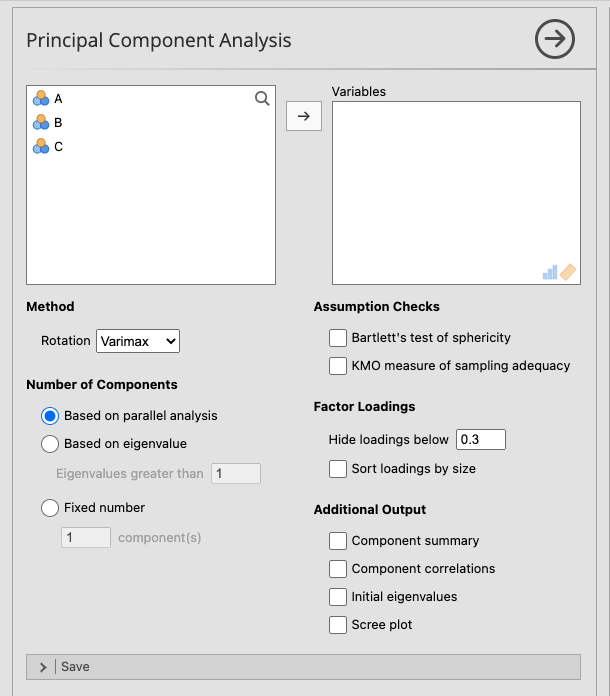Screen dimensions: 610x696
Task: Check Sort loadings by size
Action: [338, 468]
